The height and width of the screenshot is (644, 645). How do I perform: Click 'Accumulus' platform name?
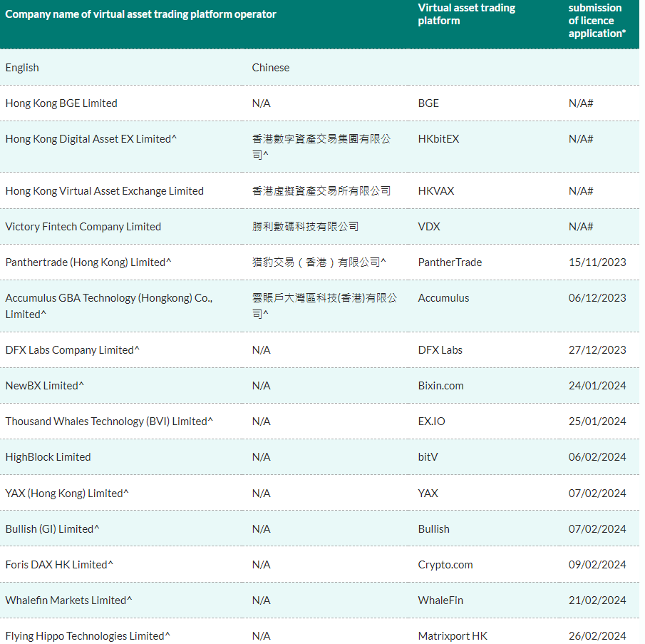click(x=443, y=298)
